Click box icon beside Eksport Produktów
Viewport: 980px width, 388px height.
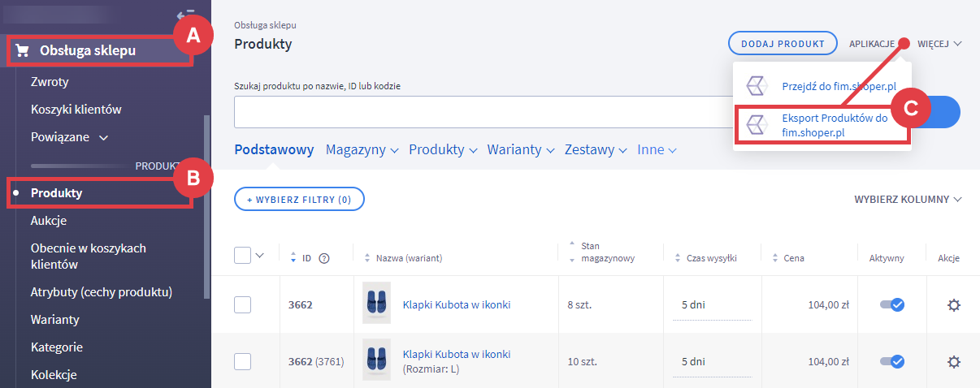(757, 125)
